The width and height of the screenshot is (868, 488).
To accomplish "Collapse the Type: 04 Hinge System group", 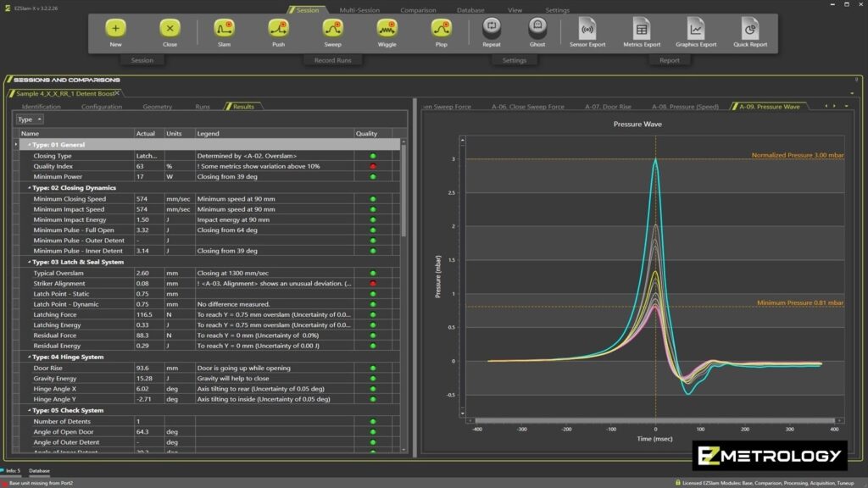I will (28, 357).
